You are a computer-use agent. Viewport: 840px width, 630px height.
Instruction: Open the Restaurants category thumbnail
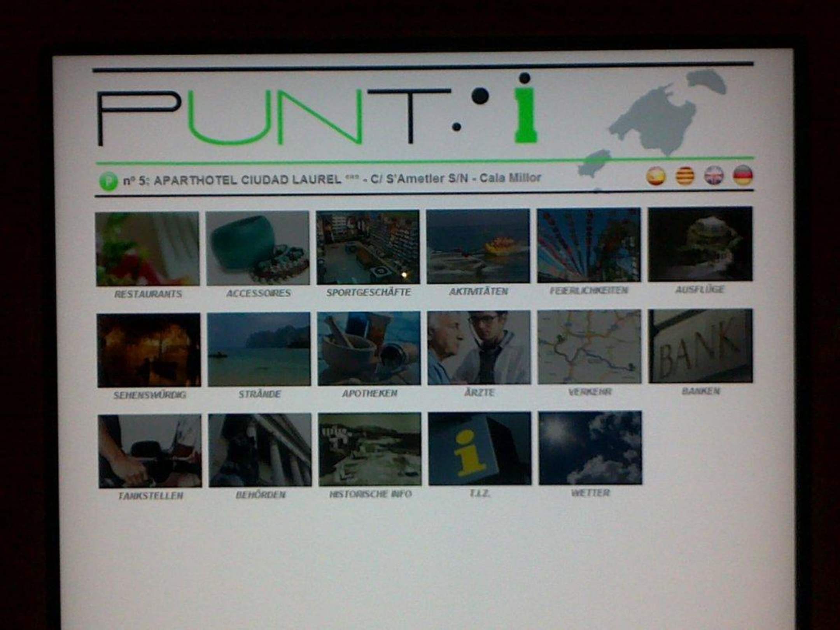(x=147, y=249)
